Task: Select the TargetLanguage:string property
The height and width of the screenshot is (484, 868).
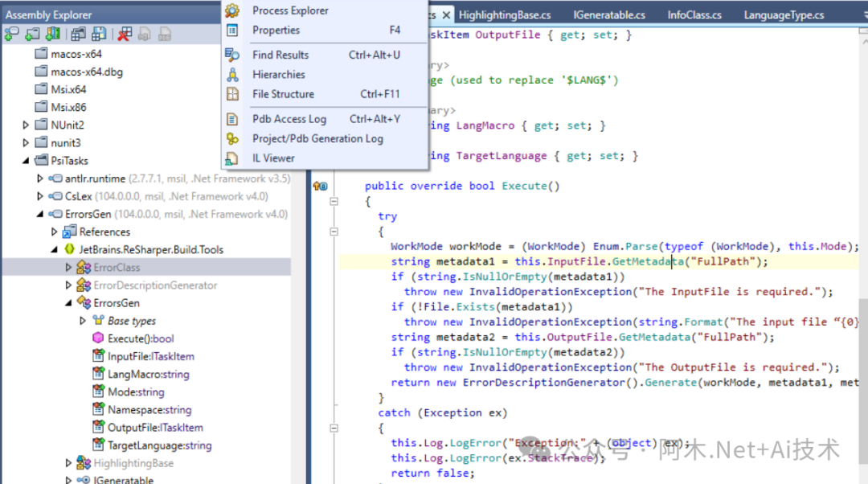Action: click(x=159, y=445)
